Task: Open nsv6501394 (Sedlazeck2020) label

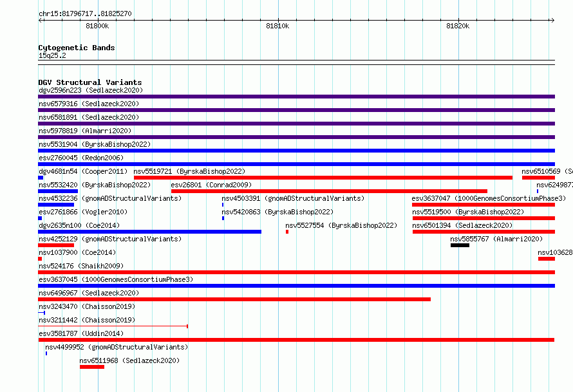Action: pos(462,225)
